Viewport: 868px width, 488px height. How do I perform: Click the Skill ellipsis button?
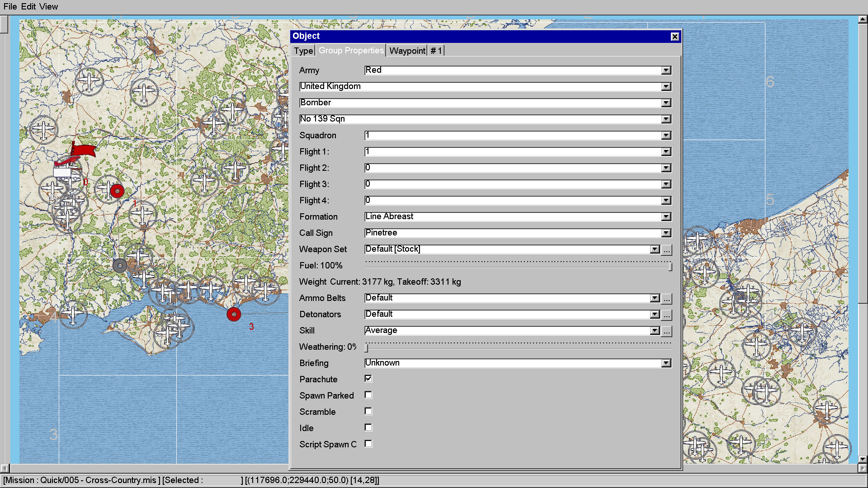tap(667, 331)
